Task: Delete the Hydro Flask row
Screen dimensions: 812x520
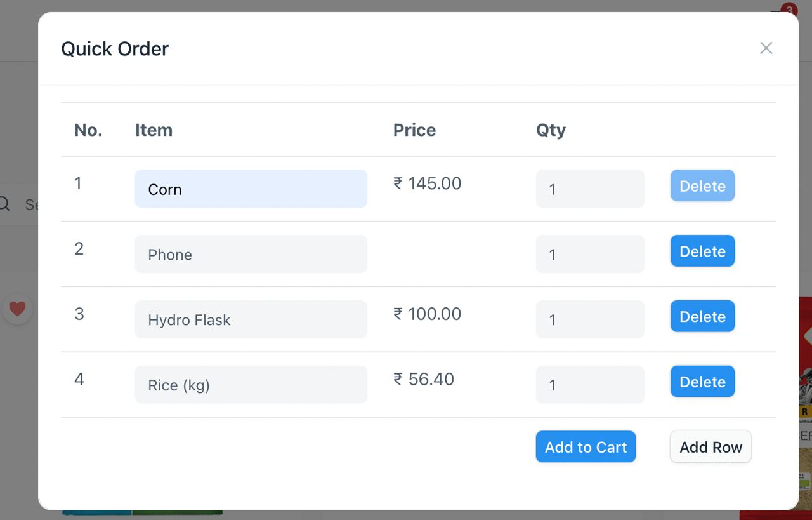Action: (x=703, y=317)
